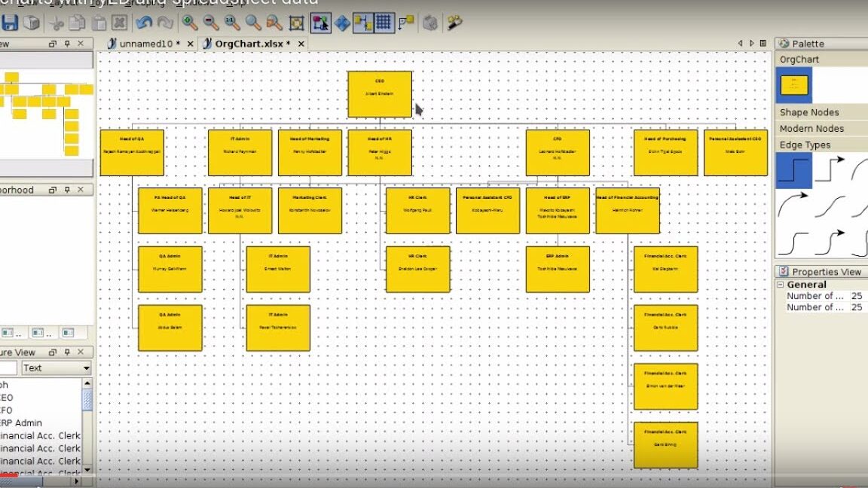The image size is (868, 488).
Task: Select the Edit Mode pointer icon
Action: tap(322, 22)
